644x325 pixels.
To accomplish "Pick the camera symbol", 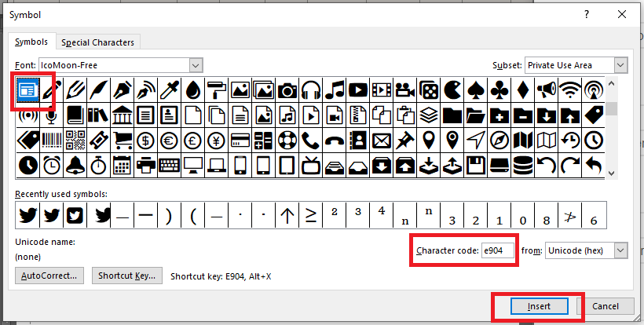I will pos(287,89).
